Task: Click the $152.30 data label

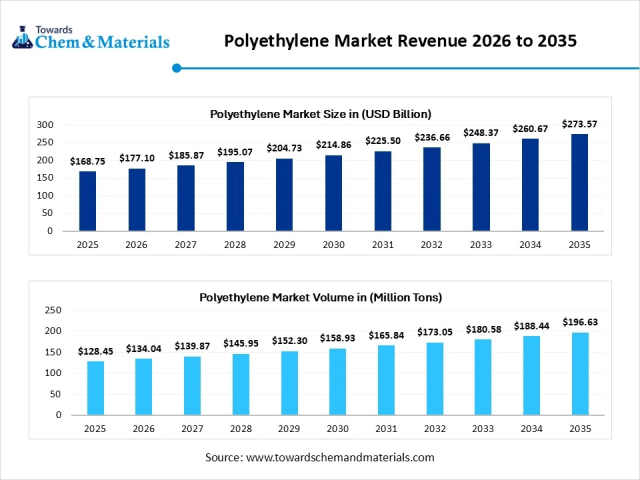Action: pos(289,340)
